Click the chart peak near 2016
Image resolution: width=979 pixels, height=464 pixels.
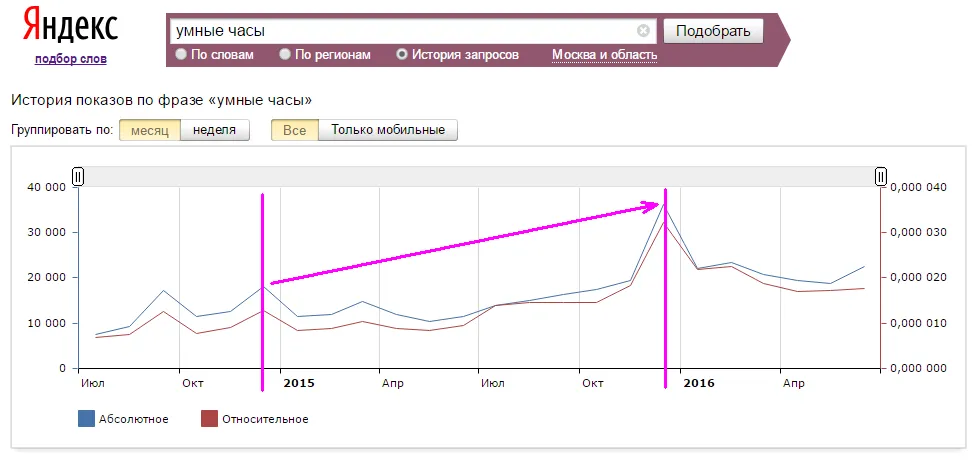pyautogui.click(x=664, y=206)
